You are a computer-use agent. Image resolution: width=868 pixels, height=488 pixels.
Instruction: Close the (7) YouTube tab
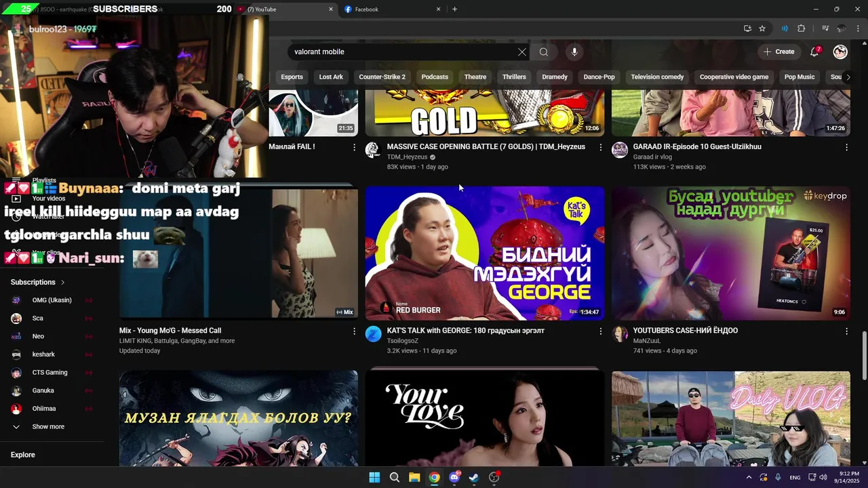pos(331,9)
